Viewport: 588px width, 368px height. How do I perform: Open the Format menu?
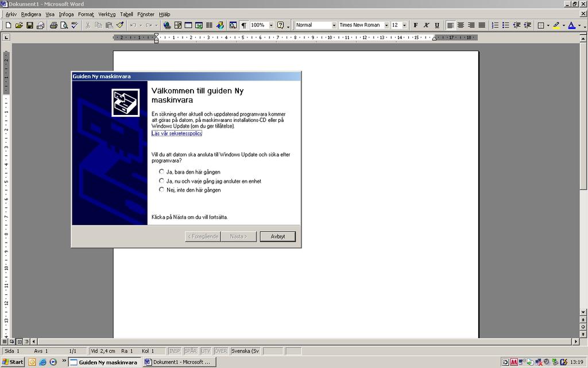[x=86, y=14]
